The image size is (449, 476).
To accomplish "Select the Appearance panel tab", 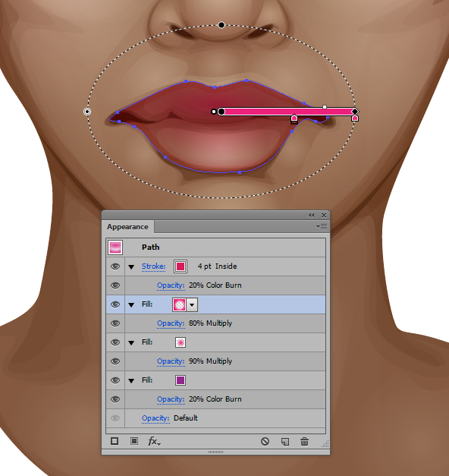I will click(x=127, y=227).
